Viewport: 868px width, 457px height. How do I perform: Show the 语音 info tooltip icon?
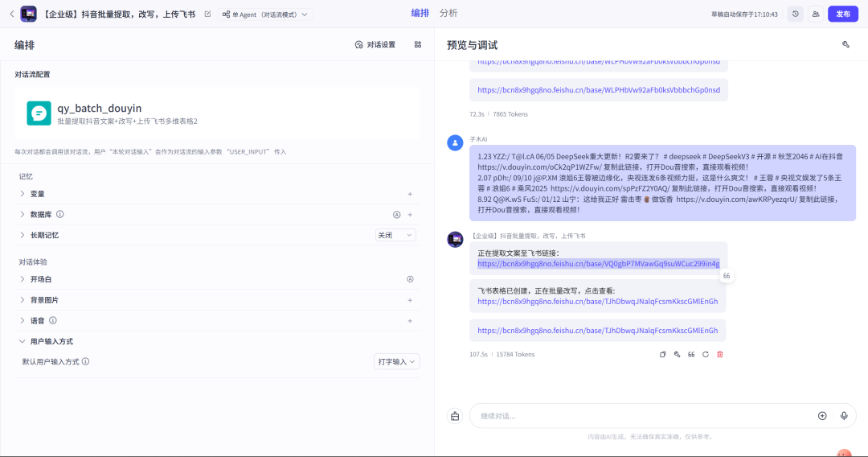coord(52,320)
